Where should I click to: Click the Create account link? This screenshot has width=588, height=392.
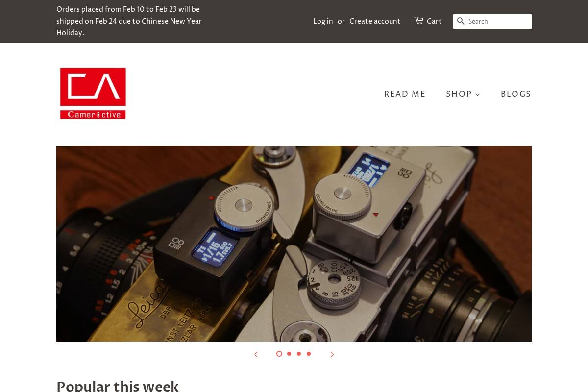tap(375, 21)
